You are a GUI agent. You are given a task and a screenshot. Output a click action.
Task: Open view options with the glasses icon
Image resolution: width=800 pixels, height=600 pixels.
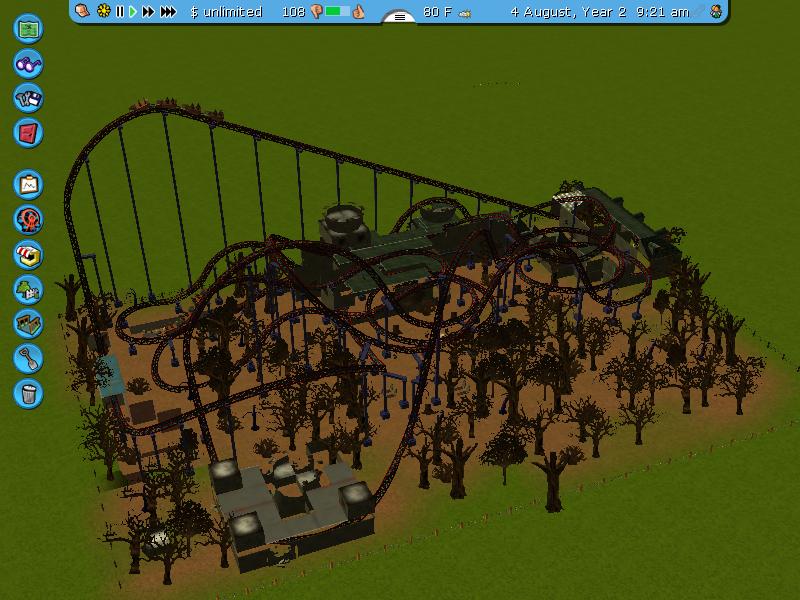[28, 63]
